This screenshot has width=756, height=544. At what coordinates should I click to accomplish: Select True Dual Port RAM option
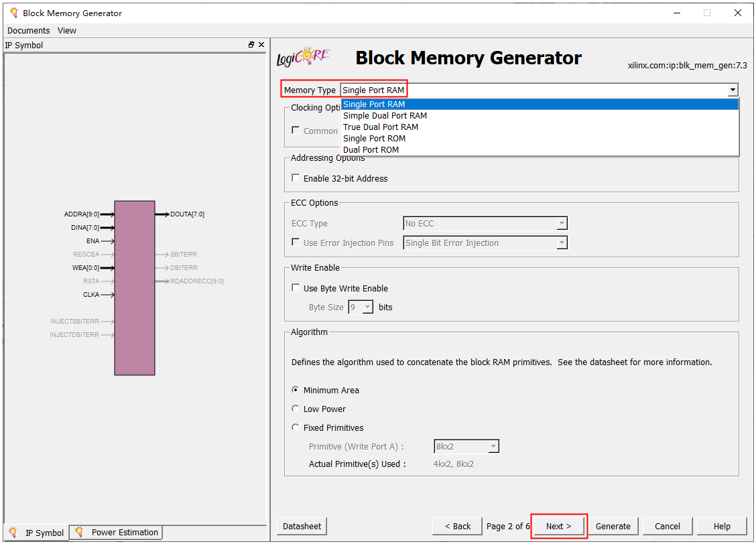click(x=380, y=127)
